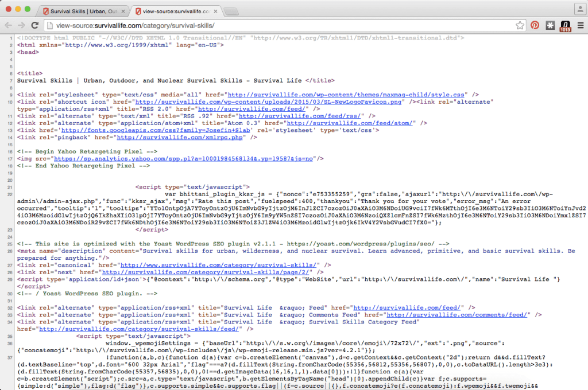Screen dimensions: 588x390
Task: Focus the address bar URL field
Action: coord(285,25)
